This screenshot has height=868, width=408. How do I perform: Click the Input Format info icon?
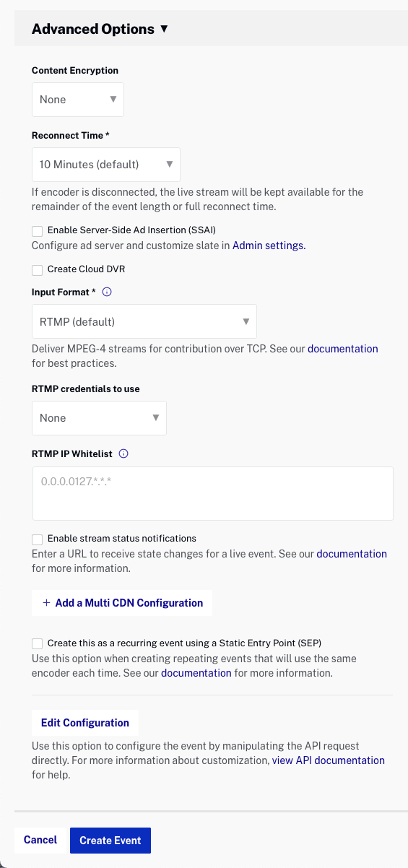(107, 292)
